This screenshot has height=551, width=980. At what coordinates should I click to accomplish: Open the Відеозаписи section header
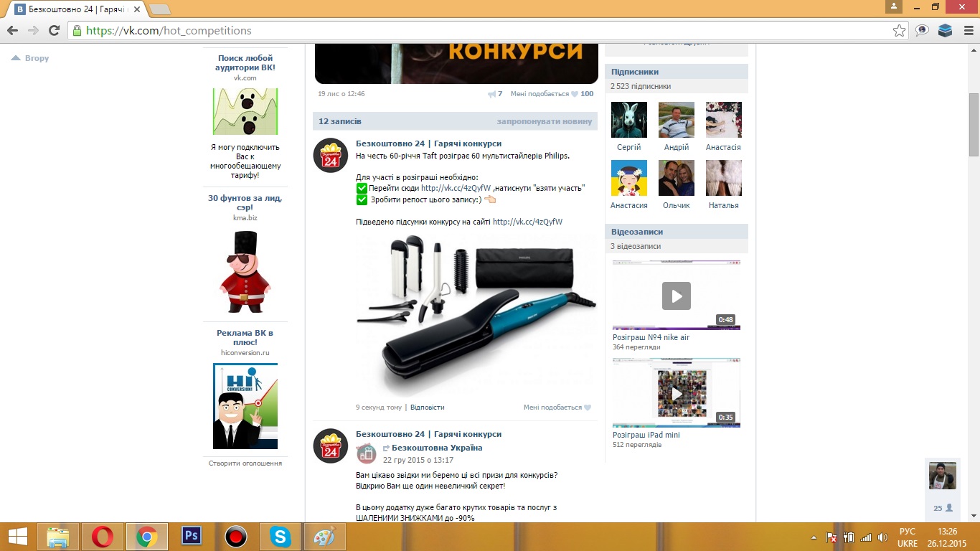677,232
